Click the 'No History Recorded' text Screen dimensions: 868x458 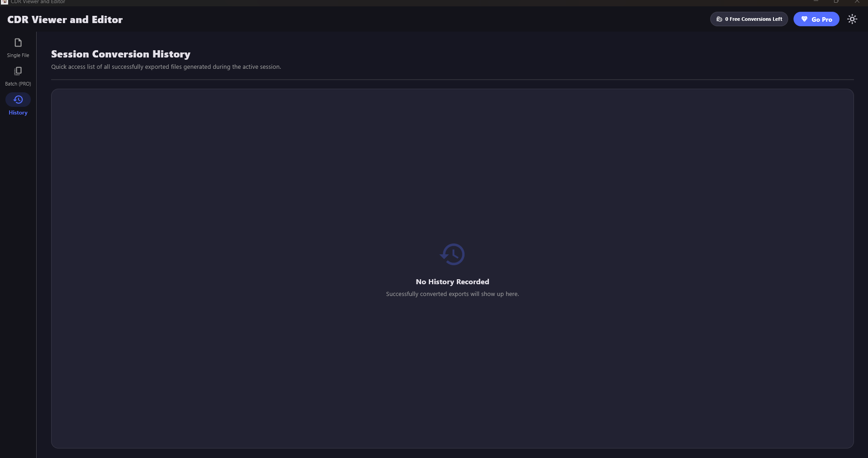coord(452,281)
